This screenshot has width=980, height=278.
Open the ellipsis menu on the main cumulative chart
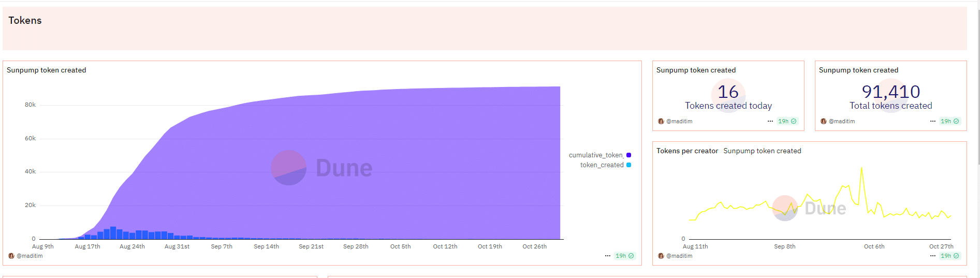coord(608,256)
